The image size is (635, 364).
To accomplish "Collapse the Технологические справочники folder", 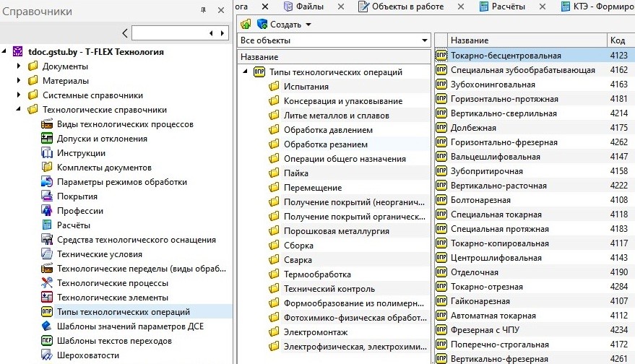I will (x=19, y=109).
